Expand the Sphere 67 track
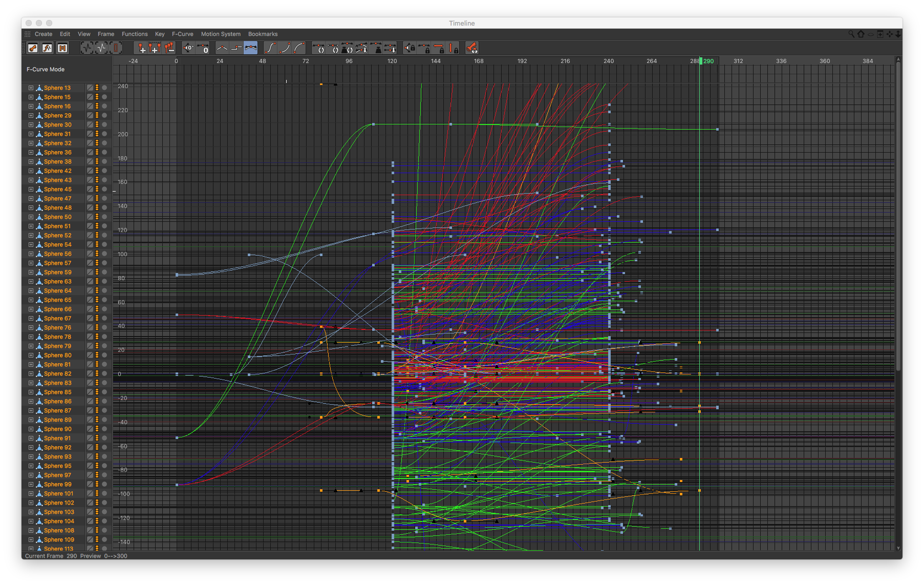 [31, 319]
